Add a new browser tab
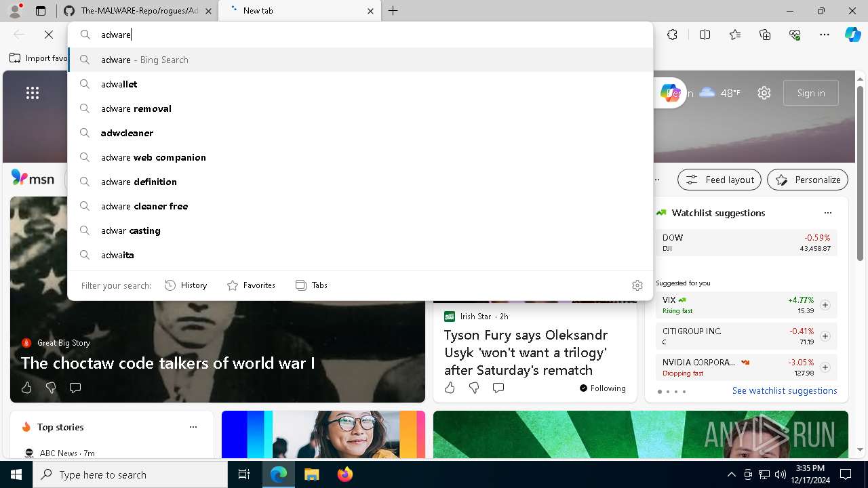This screenshot has height=488, width=868. (393, 11)
